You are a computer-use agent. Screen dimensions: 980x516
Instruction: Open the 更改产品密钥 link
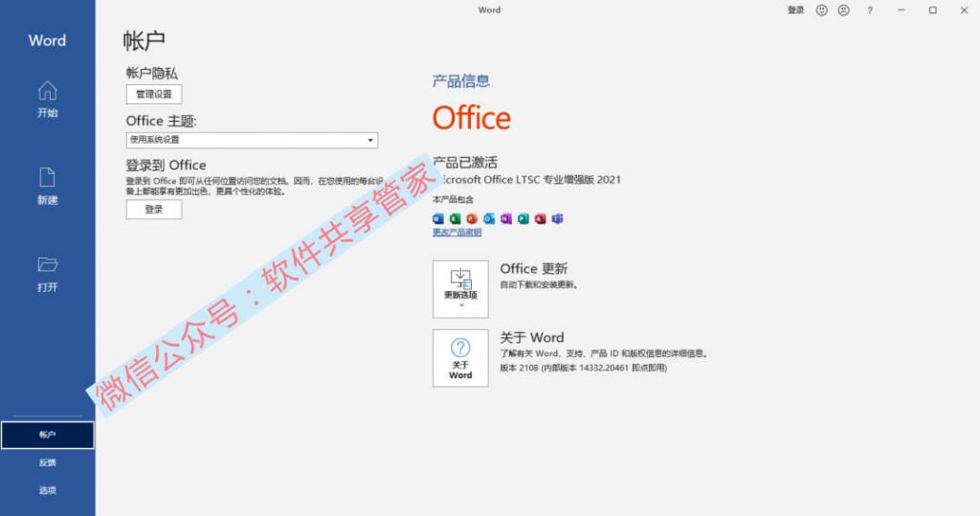[x=457, y=233]
